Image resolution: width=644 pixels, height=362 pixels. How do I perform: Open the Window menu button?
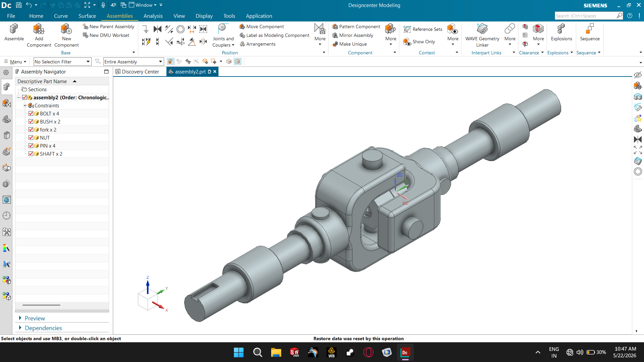click(x=143, y=5)
